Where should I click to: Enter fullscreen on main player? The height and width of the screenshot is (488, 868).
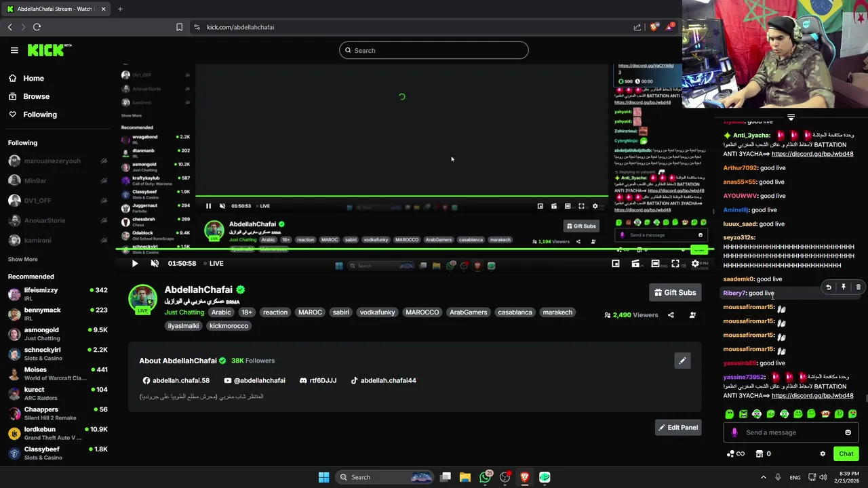tap(675, 264)
